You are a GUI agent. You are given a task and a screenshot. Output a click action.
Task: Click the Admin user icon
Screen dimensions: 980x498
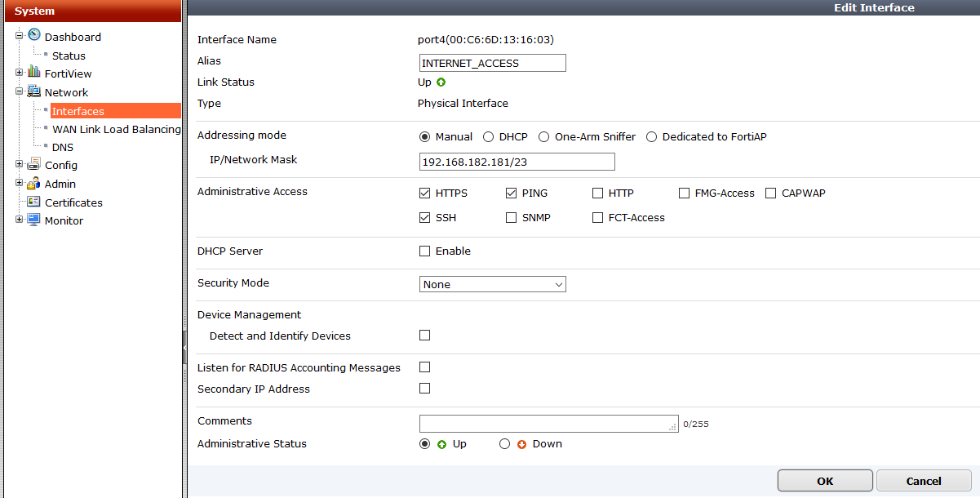pyautogui.click(x=33, y=183)
